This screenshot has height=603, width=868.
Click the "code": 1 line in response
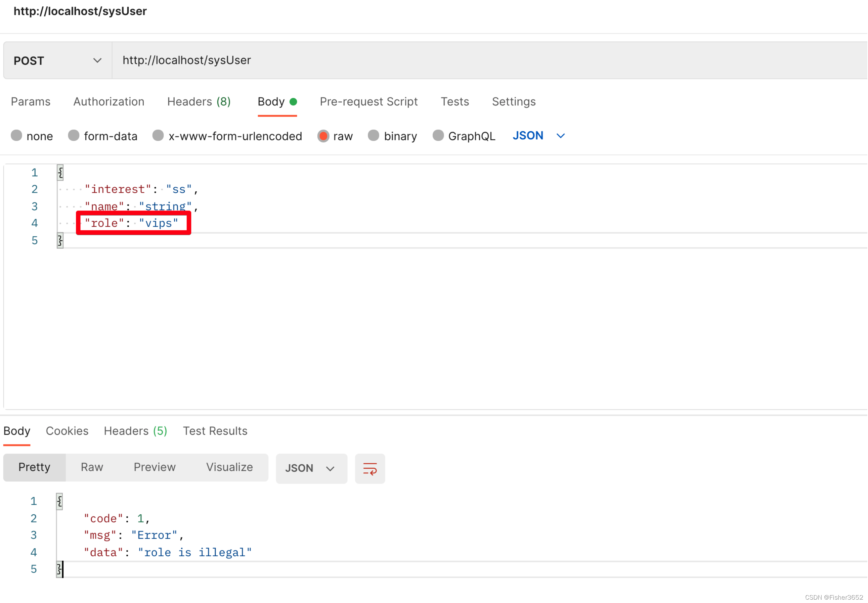coord(117,518)
